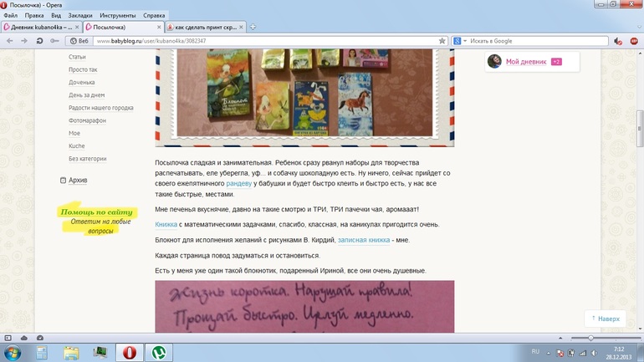Open the Справка menu
The image size is (644, 362).
154,15
